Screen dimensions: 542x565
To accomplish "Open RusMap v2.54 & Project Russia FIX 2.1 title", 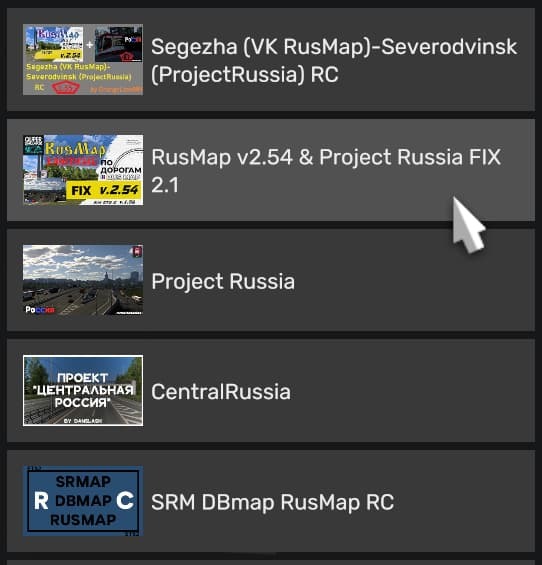I will click(326, 171).
